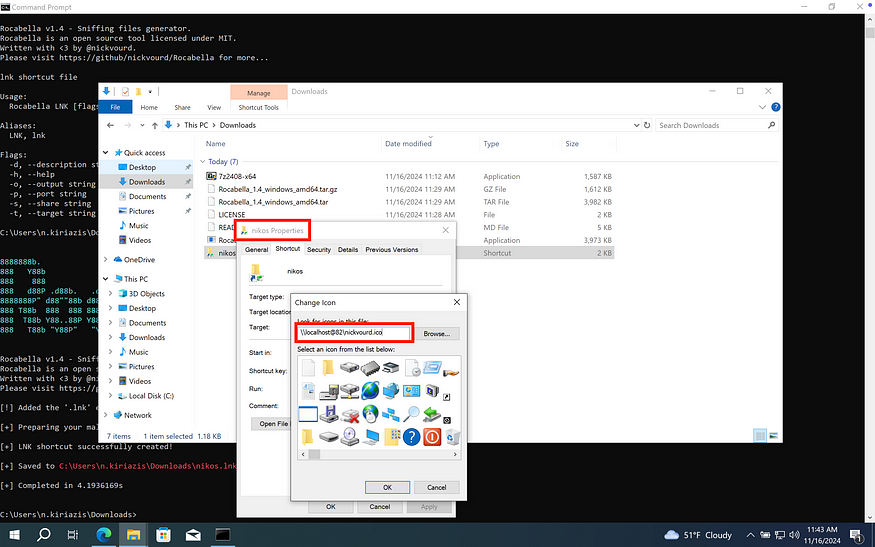Open Mail app from the taskbar
Screen dimensions: 875x547
coord(193,535)
